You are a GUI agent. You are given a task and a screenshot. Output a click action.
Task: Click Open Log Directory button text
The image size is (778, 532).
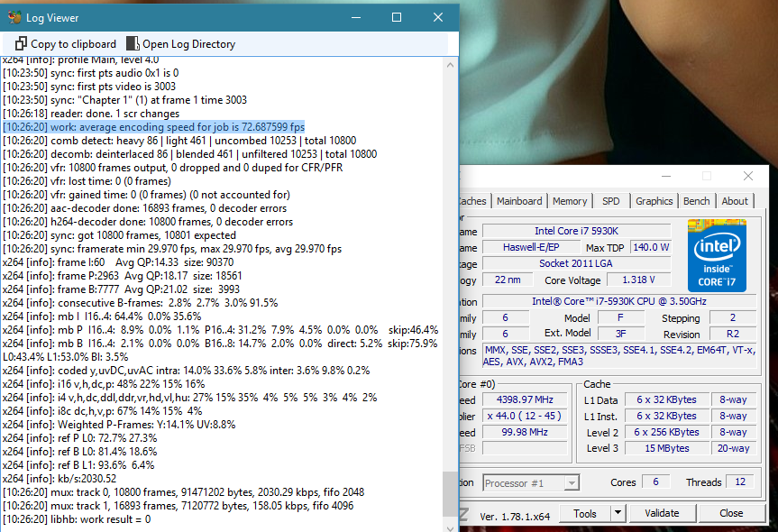[x=189, y=44]
